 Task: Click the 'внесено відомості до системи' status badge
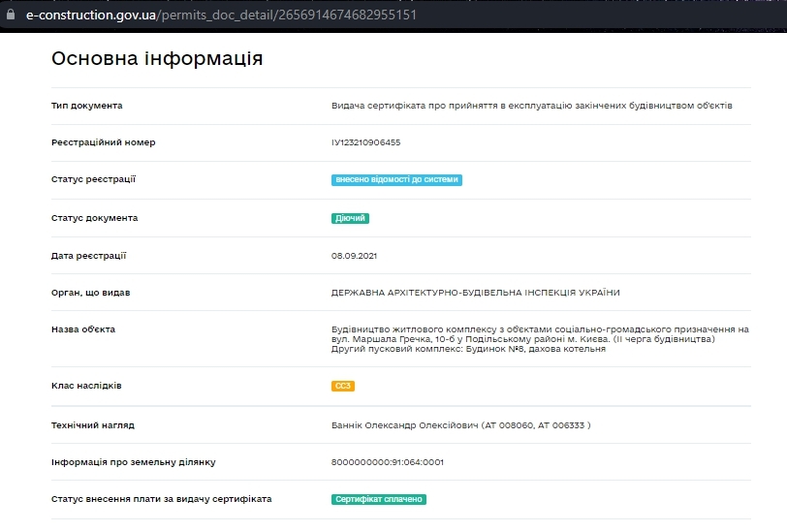396,179
